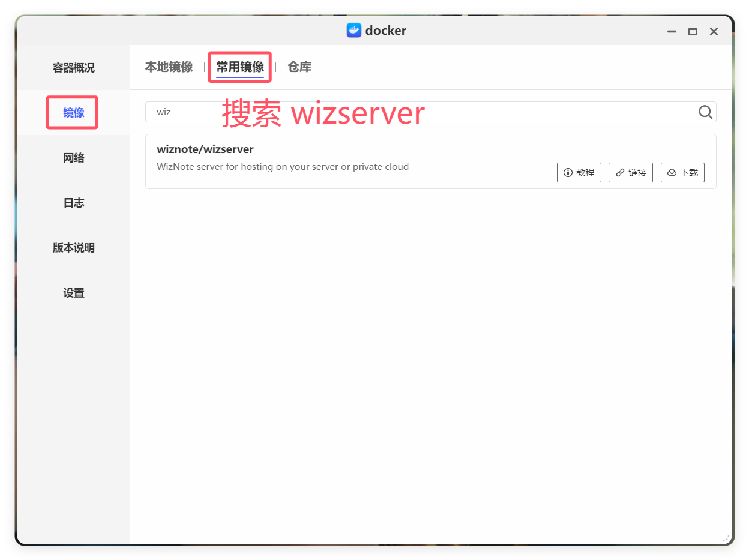Open the 日志 sidebar section

coord(73,202)
